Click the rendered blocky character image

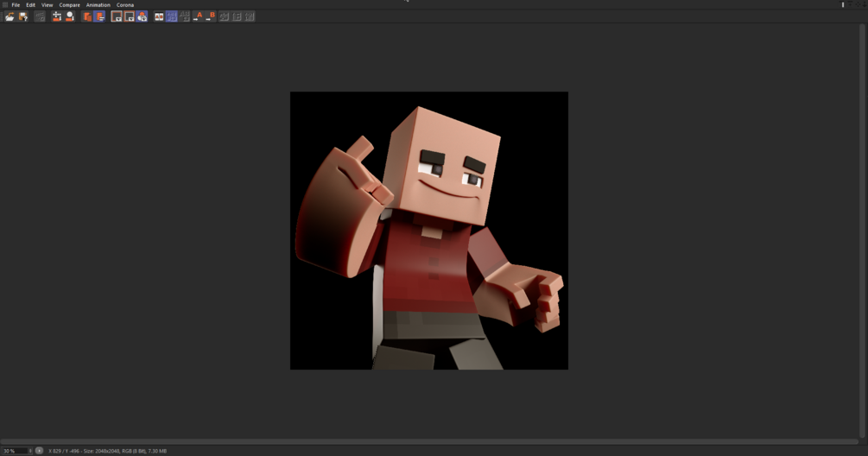pyautogui.click(x=429, y=231)
